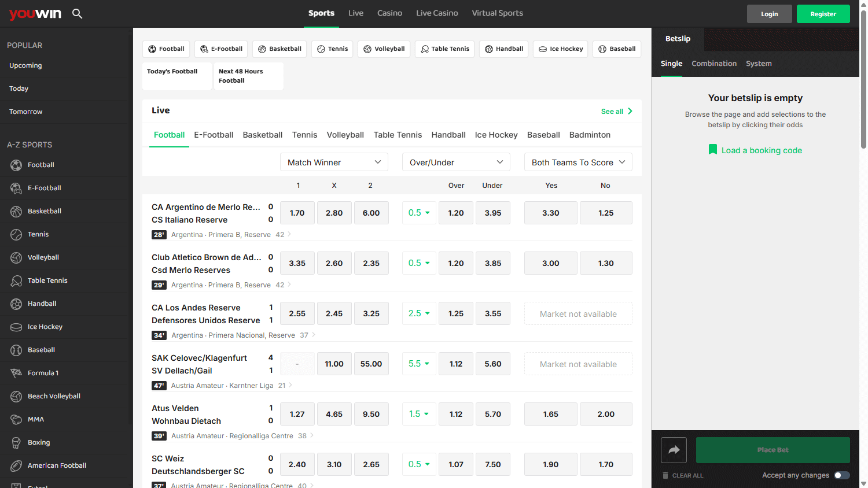
Task: Select MMA from the sidebar
Action: [x=36, y=419]
